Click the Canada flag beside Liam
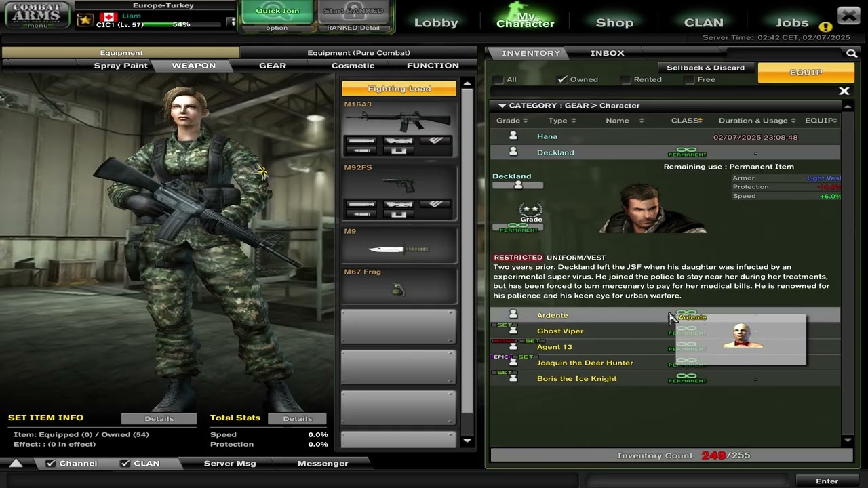Image resolution: width=868 pixels, height=488 pixels. [x=108, y=16]
